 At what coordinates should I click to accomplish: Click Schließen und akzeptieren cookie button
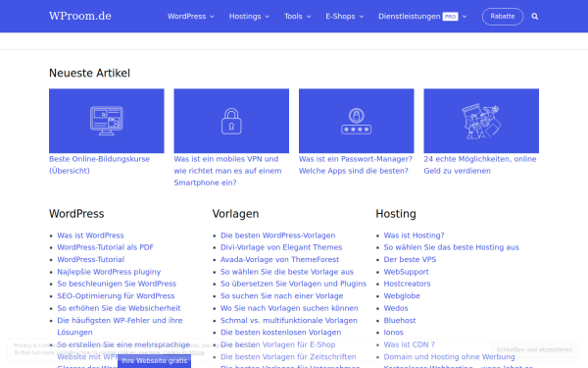[x=534, y=349]
